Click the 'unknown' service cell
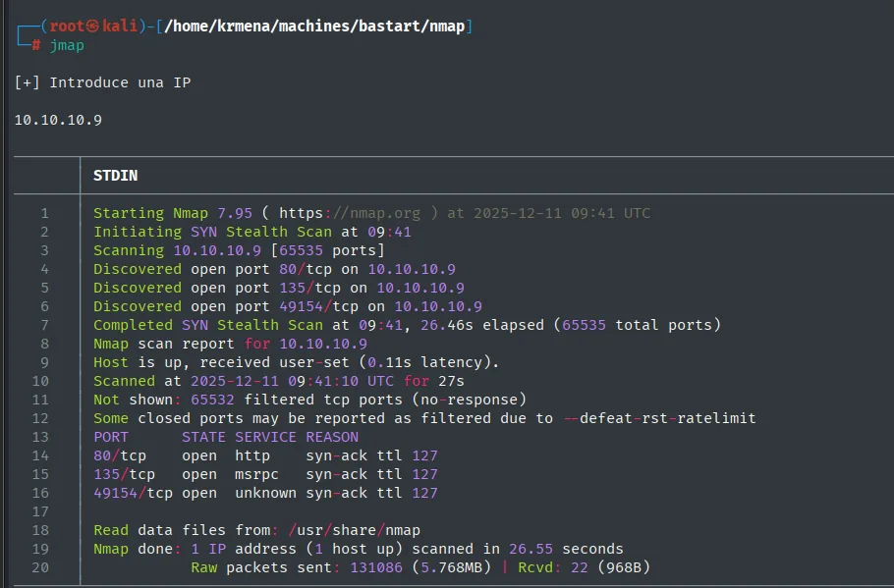 pos(265,493)
